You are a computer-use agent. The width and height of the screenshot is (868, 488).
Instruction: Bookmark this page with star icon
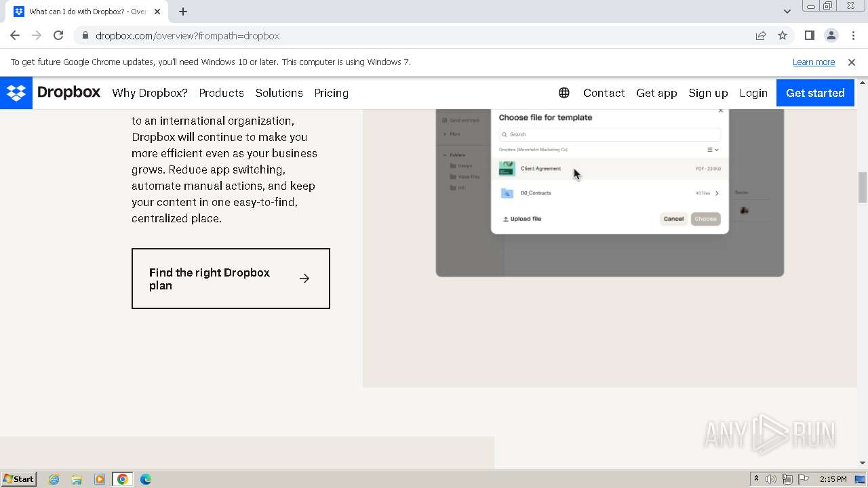point(783,35)
